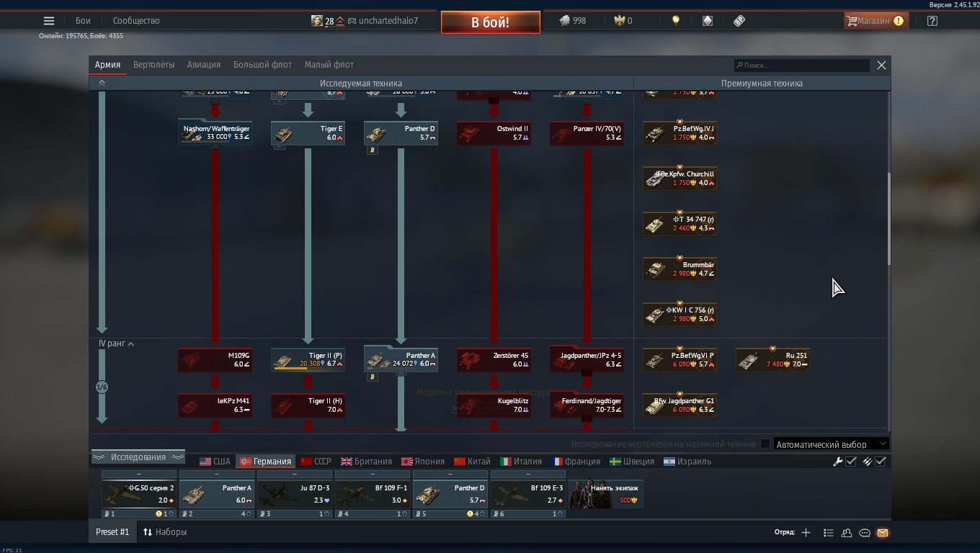The width and height of the screenshot is (980, 553).
Task: Click the Silver Lions balance 998
Action: point(573,21)
